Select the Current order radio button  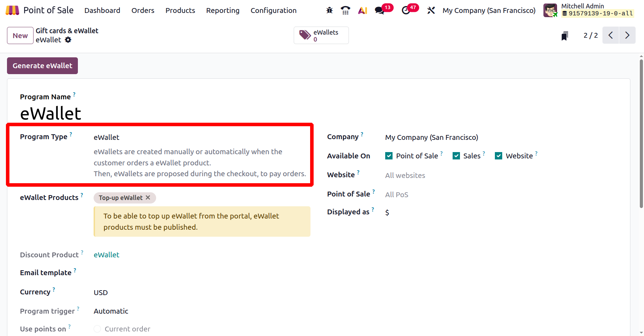coord(97,329)
